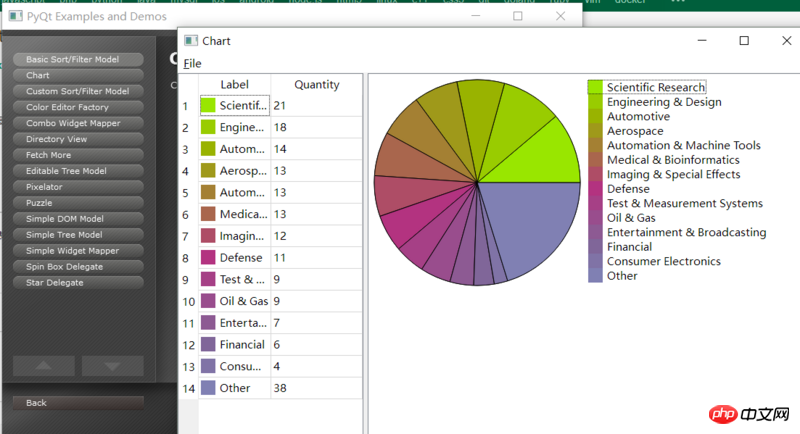Click the Defense color swatch in table
Screen dimensions: 800x434
[208, 258]
